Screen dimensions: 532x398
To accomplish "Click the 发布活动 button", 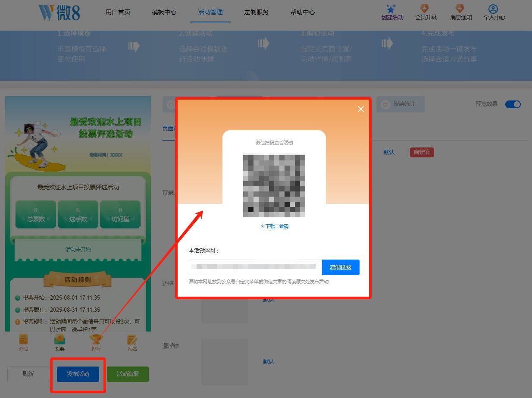I will point(78,374).
